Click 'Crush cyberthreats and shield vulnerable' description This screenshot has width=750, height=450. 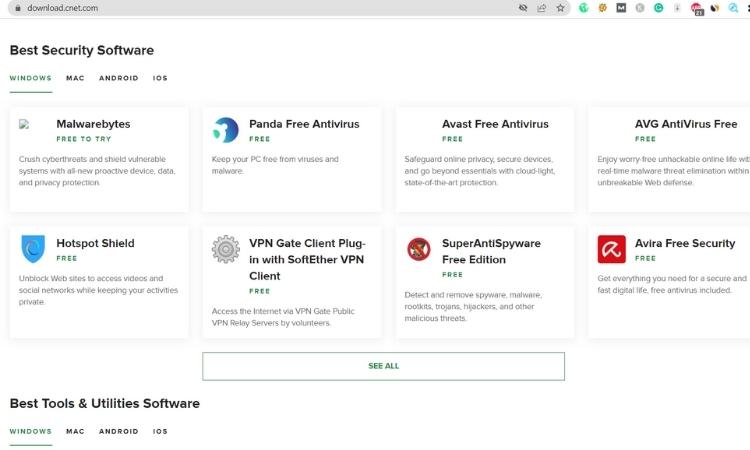pyautogui.click(x=97, y=171)
